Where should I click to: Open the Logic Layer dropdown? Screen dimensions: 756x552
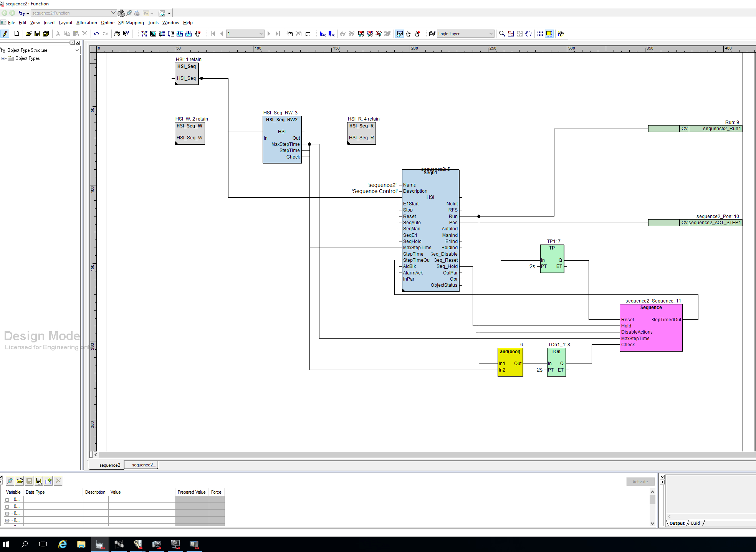pos(491,34)
